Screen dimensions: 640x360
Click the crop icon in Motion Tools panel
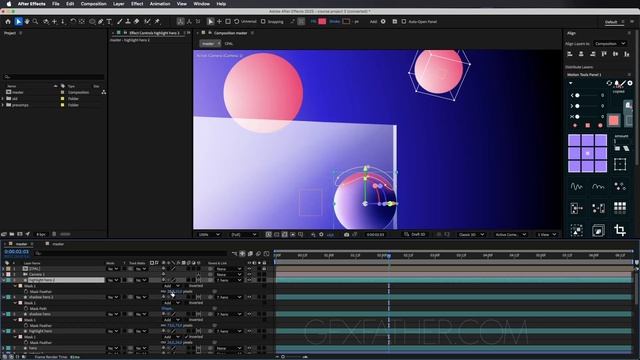620,230
